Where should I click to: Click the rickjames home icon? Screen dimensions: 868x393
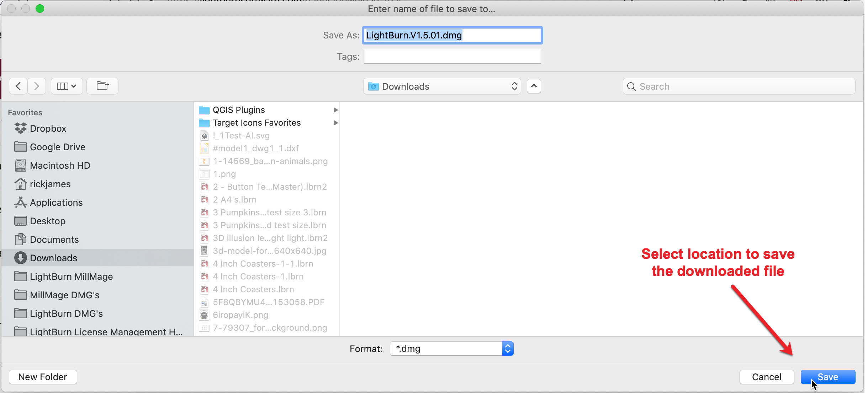(21, 184)
